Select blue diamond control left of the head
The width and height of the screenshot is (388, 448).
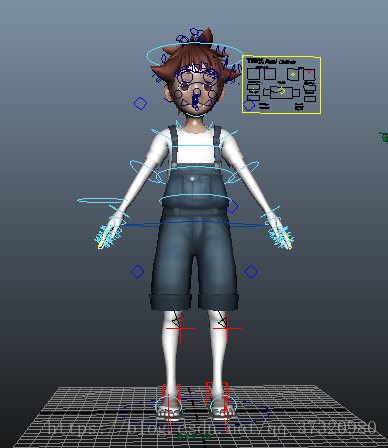pyautogui.click(x=140, y=103)
